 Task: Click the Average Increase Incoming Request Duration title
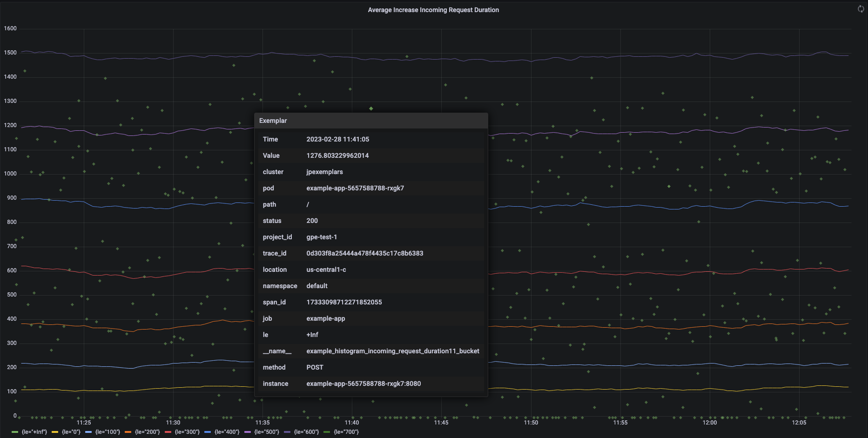433,10
